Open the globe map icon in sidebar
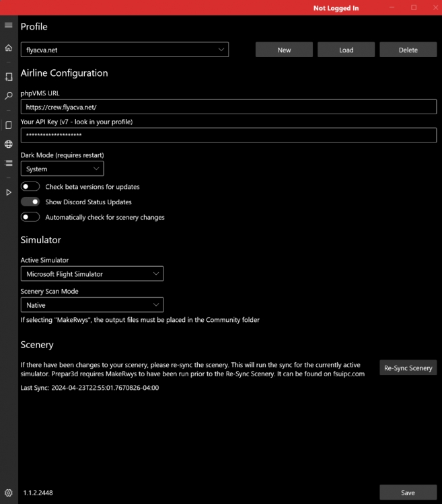Viewport: 442px width, 504px height. pos(9,144)
